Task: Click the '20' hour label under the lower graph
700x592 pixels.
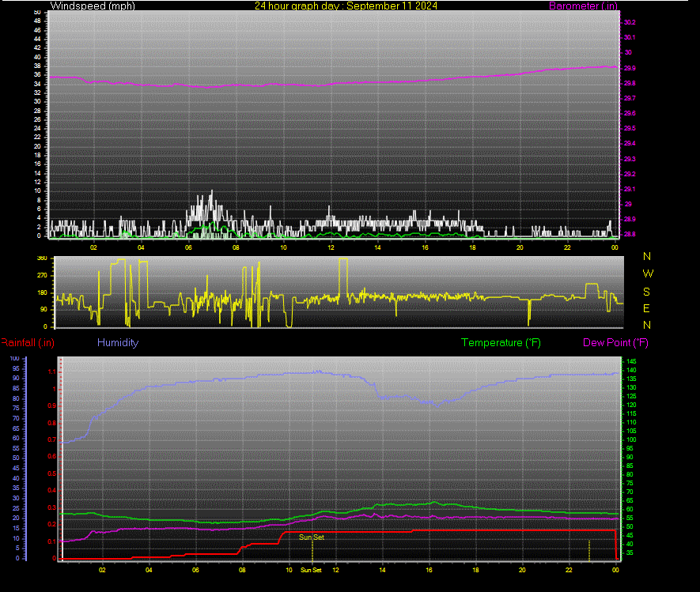Action: tap(522, 570)
